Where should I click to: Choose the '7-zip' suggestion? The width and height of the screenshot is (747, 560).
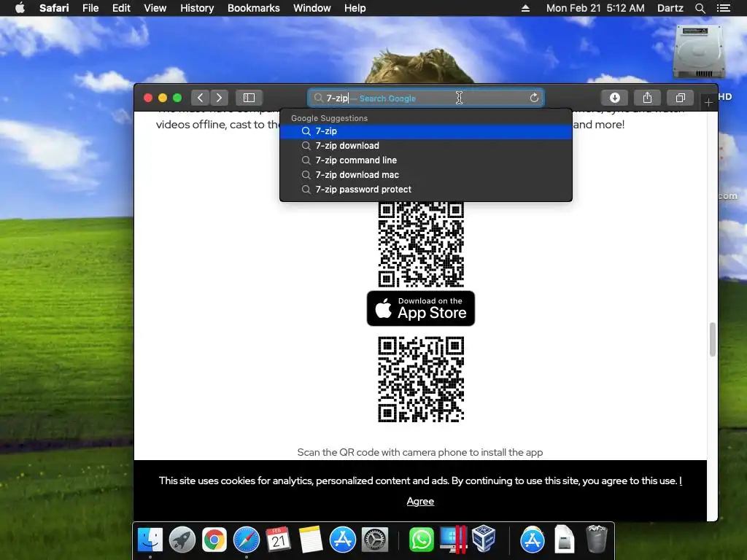pos(426,131)
